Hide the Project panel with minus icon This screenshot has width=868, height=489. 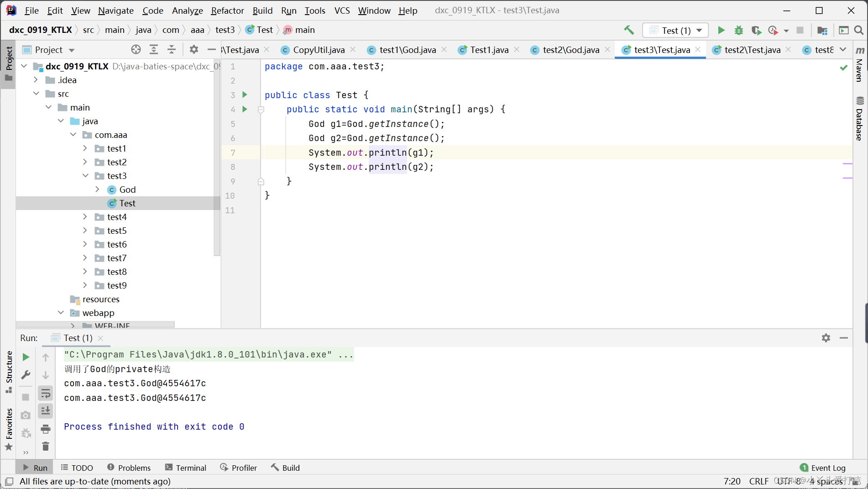click(211, 49)
